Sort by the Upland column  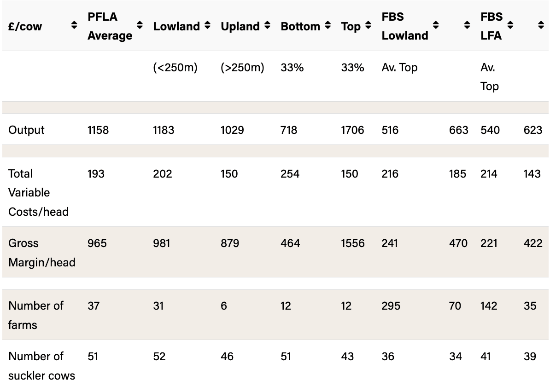click(x=266, y=26)
